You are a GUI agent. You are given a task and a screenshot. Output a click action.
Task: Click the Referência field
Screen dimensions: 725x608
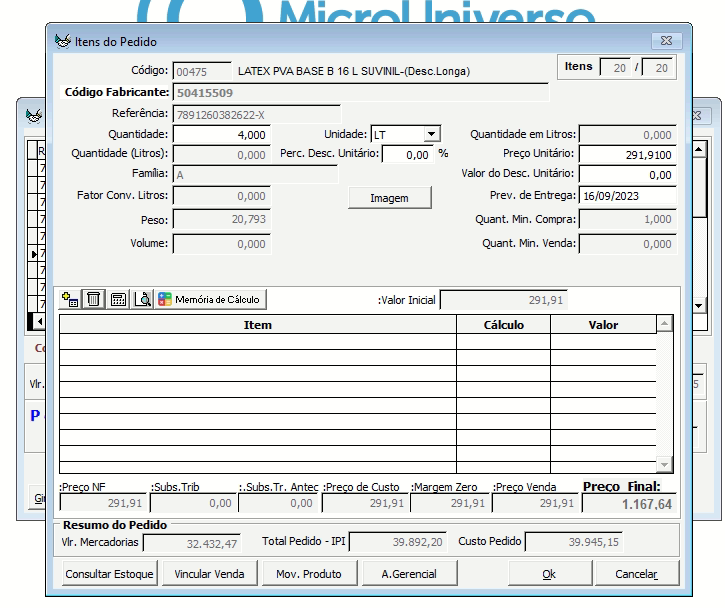(x=256, y=115)
